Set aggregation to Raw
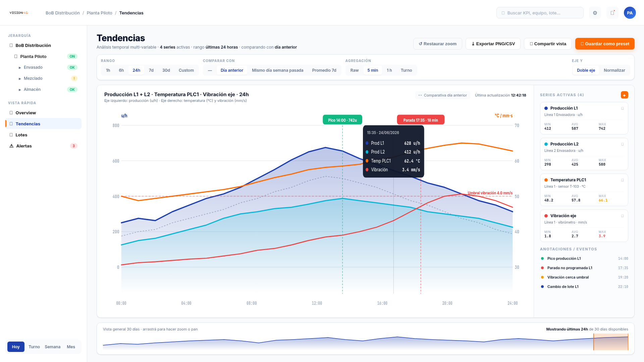Image resolution: width=644 pixels, height=362 pixels. [x=355, y=70]
